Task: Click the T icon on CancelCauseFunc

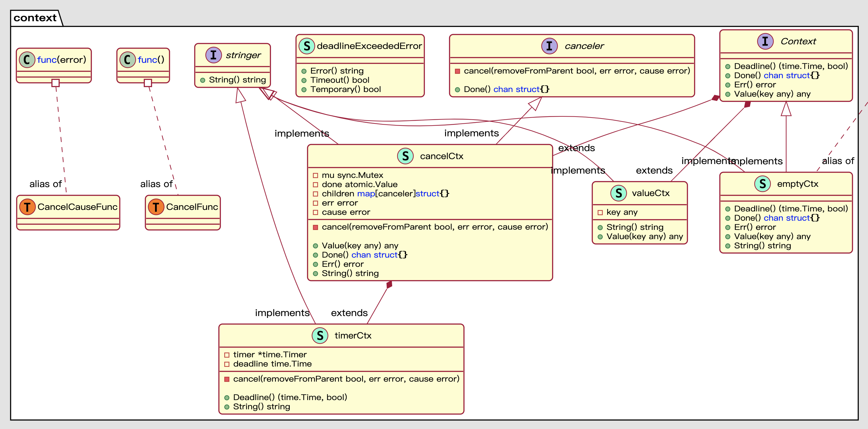Action: (x=28, y=207)
